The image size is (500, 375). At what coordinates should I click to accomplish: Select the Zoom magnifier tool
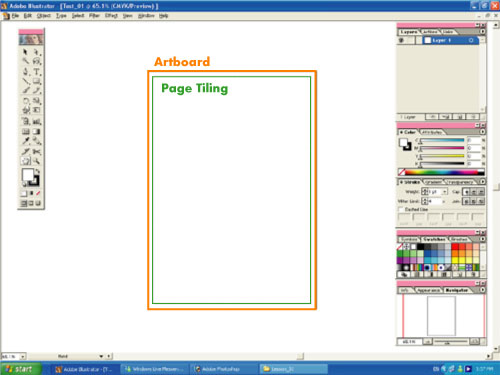[x=37, y=161]
